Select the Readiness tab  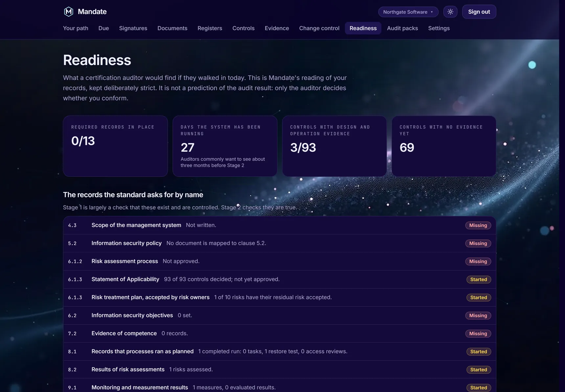coord(363,28)
